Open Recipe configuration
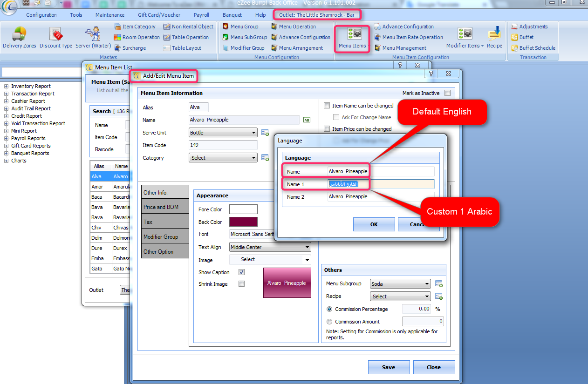Viewport: 588px width, 384px height. [494, 38]
